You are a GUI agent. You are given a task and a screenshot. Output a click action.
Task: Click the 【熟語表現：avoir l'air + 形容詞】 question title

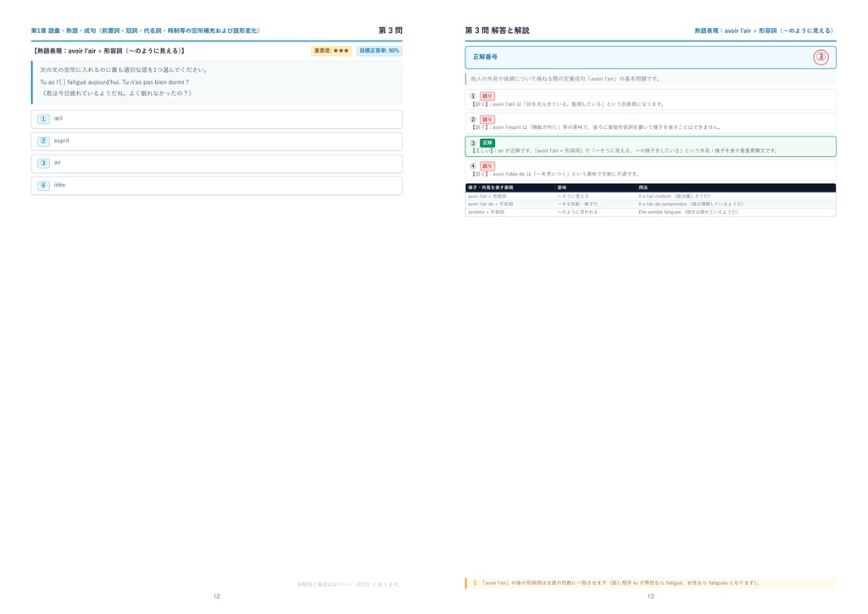pyautogui.click(x=108, y=51)
